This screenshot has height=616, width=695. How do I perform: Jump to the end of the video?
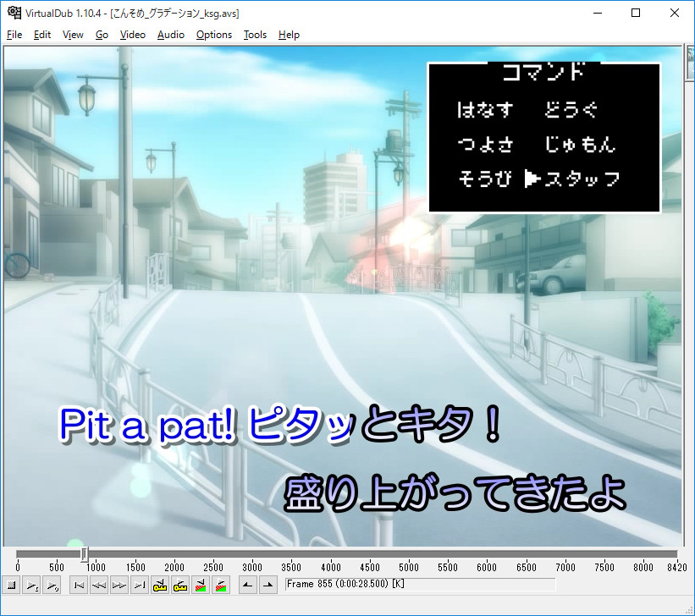pyautogui.click(x=140, y=585)
